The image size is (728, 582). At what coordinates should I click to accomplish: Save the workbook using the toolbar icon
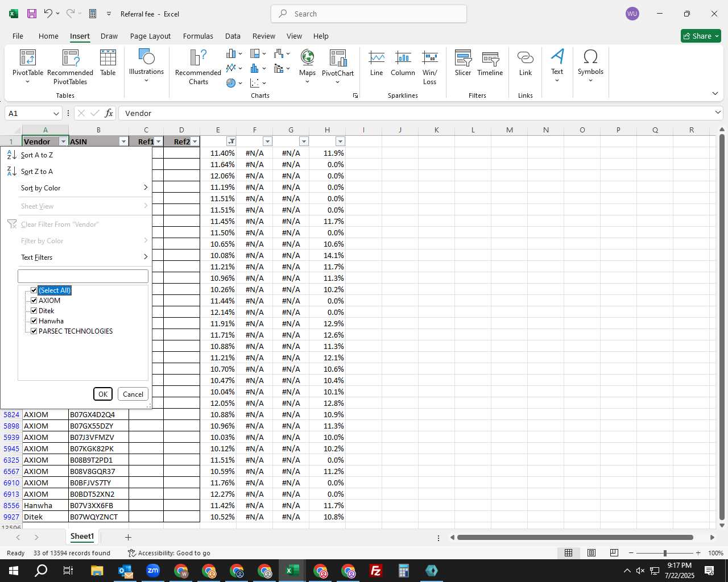32,14
